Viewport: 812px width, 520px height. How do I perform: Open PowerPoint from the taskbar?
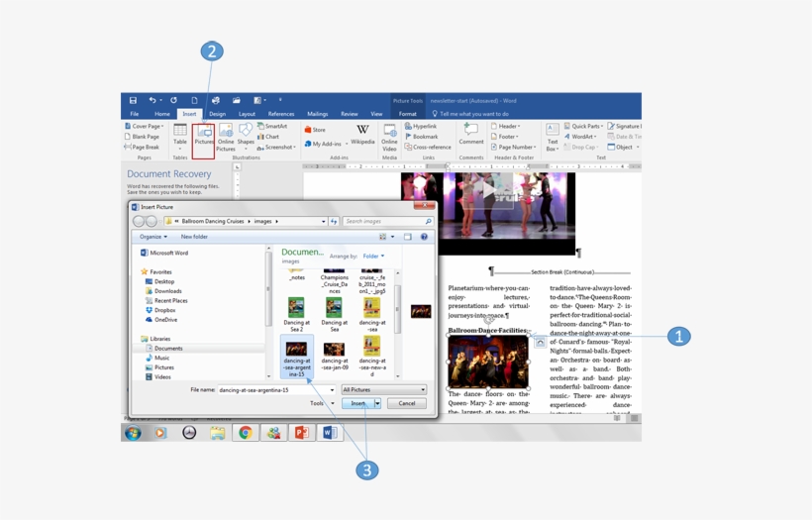[x=301, y=433]
